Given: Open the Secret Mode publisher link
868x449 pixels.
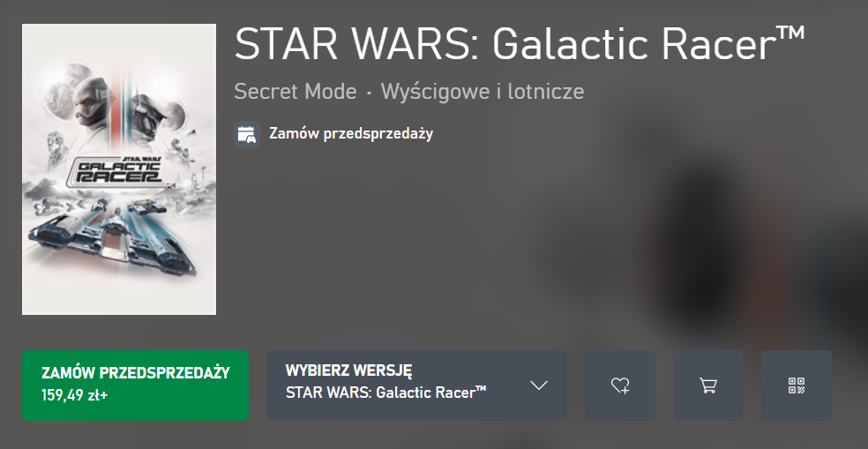Looking at the screenshot, I should (x=295, y=92).
